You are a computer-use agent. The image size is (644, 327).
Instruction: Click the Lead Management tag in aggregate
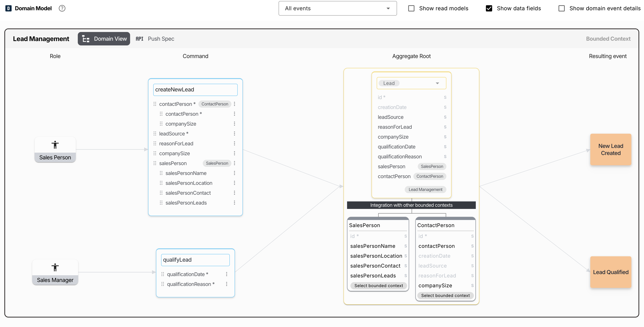(425, 190)
